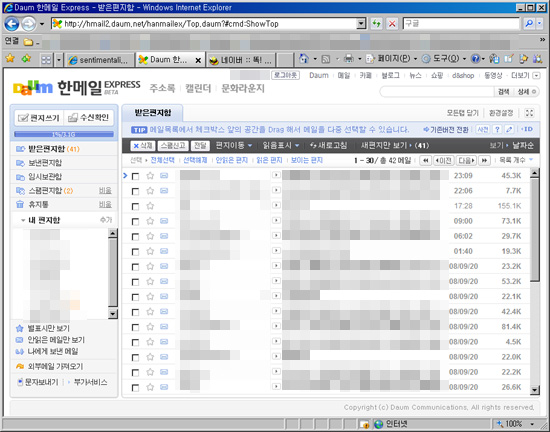The image size is (550, 432).
Task: Click the 삭제 delete button
Action: (x=142, y=146)
